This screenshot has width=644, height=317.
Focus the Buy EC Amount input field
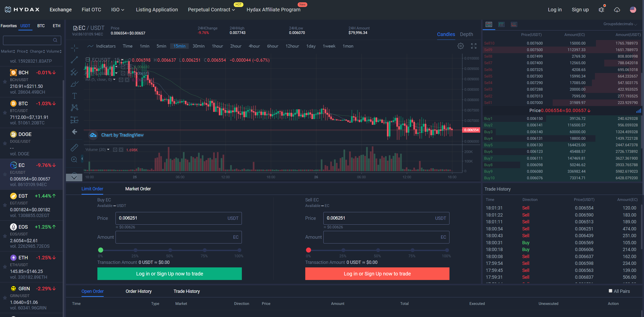pos(179,237)
